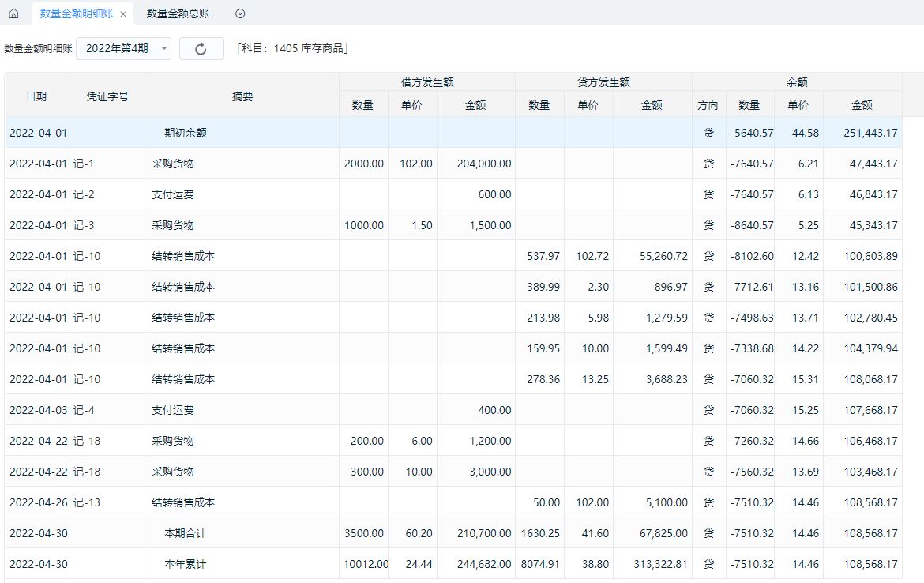Screen dimensions: 924x583
Task: Click year total credit 313,322.81
Action: pos(660,564)
